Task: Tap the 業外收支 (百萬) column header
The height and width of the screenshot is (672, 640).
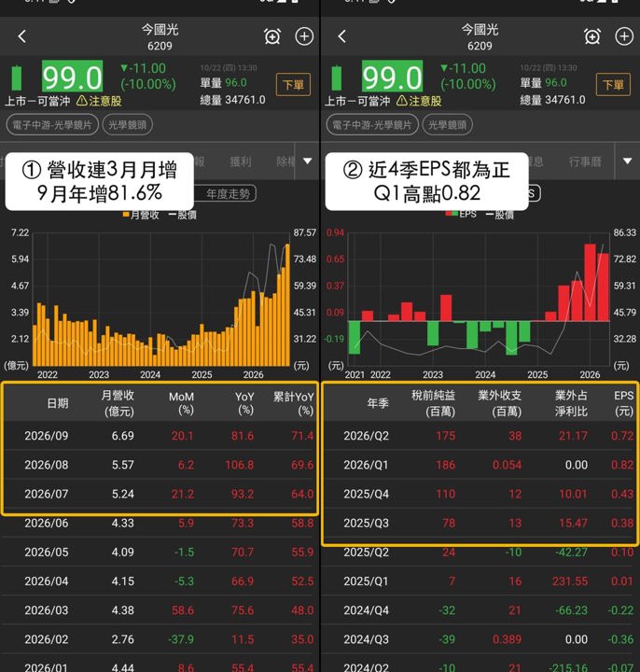Action: click(499, 403)
